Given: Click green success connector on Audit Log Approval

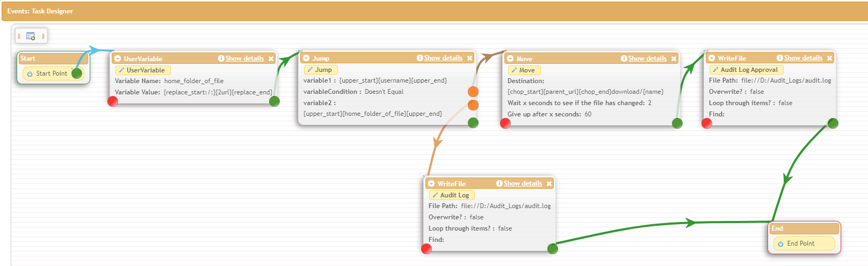Looking at the screenshot, I should 833,123.
